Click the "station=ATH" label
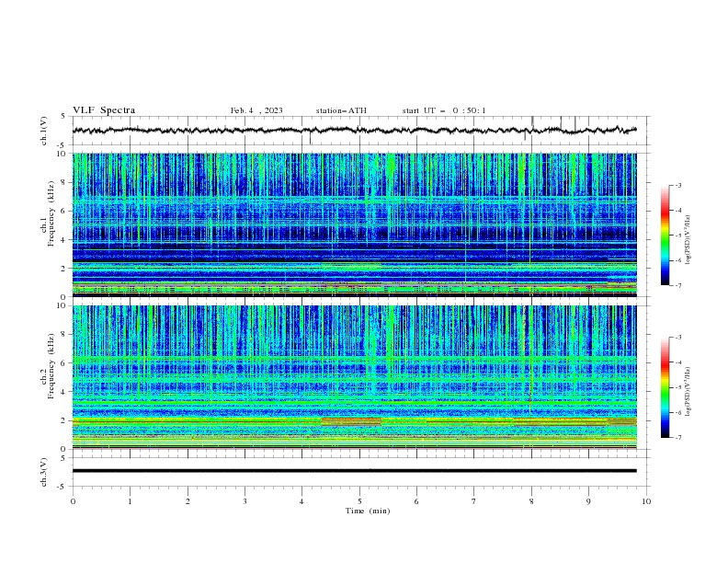This screenshot has height=563, width=728. click(x=341, y=110)
